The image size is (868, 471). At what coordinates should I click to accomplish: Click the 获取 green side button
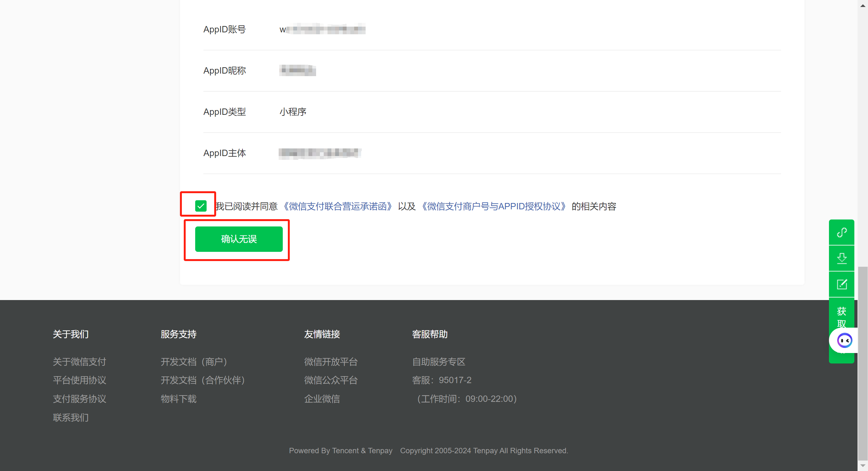[x=841, y=317]
